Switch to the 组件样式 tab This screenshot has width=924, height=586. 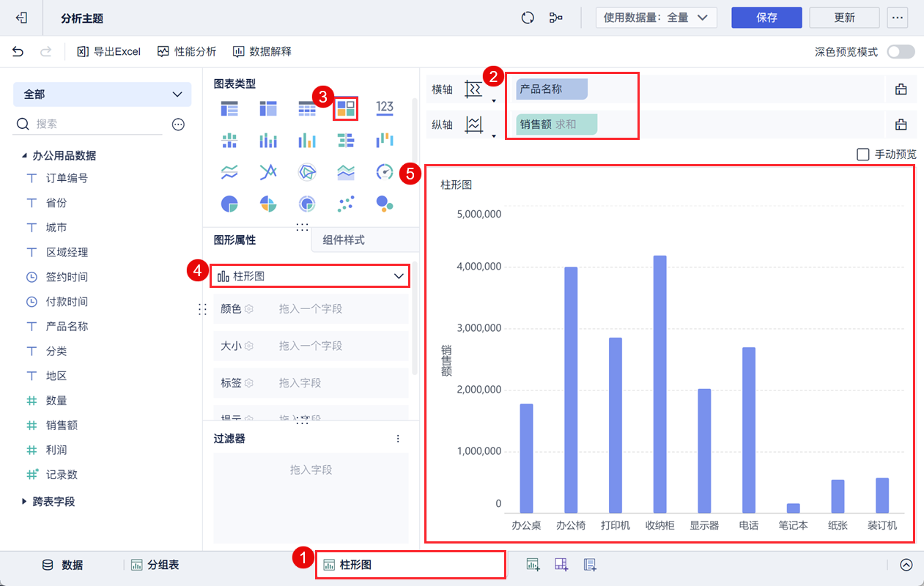coord(344,240)
